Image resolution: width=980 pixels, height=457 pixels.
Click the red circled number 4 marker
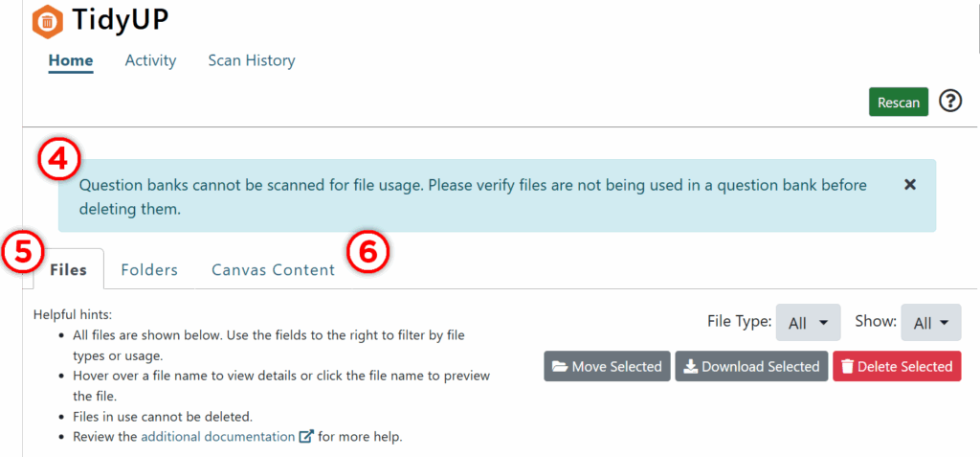coord(60,160)
